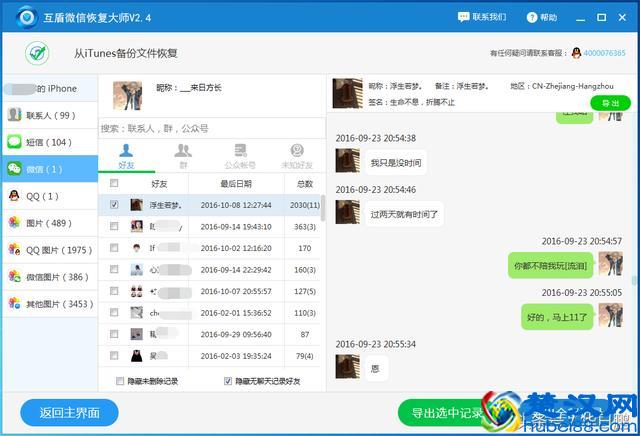Open 图片 (489) category
Screen dimensions: 640x436
pyautogui.click(x=50, y=223)
